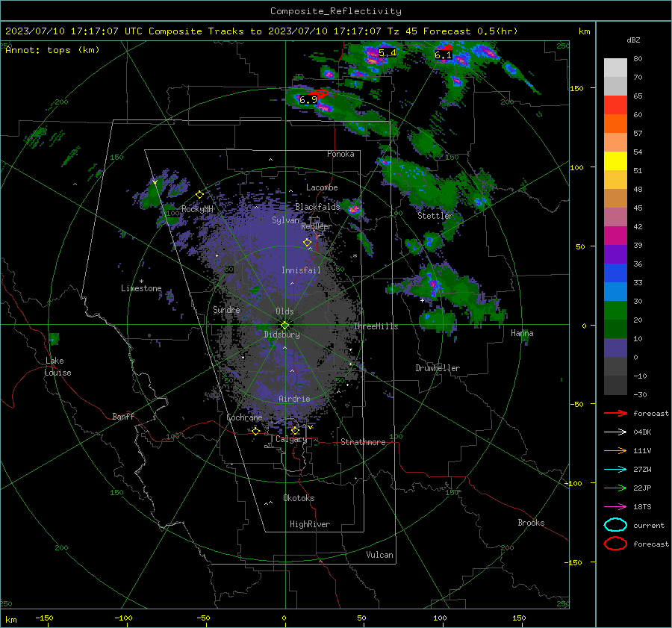Select the HighRiver label
Image resolution: width=672 pixels, height=628 pixels.
click(310, 524)
